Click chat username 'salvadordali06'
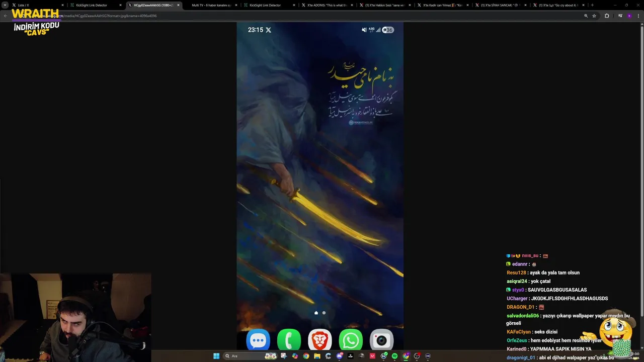This screenshot has height=362, width=644. (x=523, y=316)
